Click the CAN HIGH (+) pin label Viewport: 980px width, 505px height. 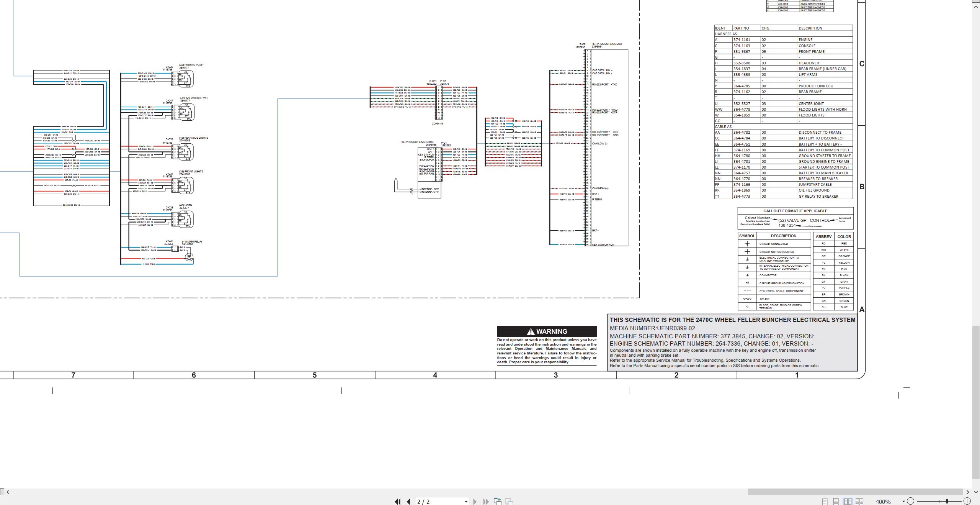(x=600, y=189)
